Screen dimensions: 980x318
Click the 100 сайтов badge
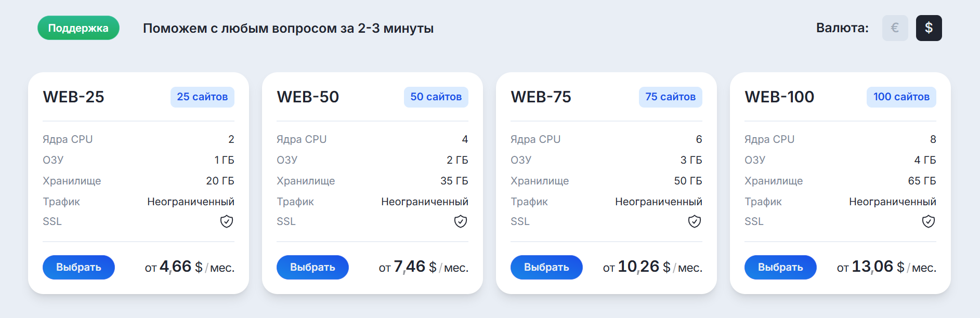pos(901,97)
